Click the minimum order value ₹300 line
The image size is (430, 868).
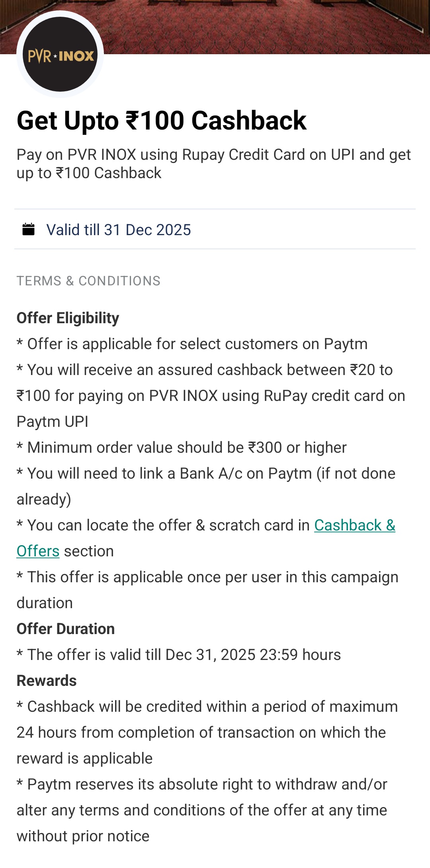[182, 448]
